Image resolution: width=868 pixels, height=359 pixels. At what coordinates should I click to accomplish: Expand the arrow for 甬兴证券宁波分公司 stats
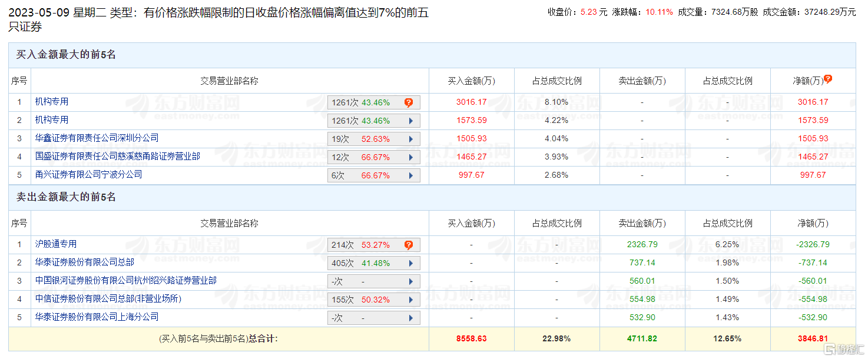click(x=410, y=176)
